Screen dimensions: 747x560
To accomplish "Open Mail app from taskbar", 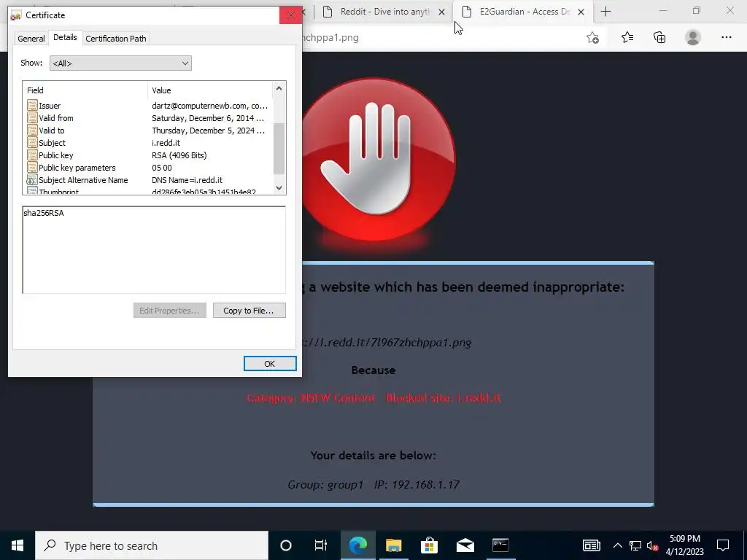I will click(x=465, y=545).
